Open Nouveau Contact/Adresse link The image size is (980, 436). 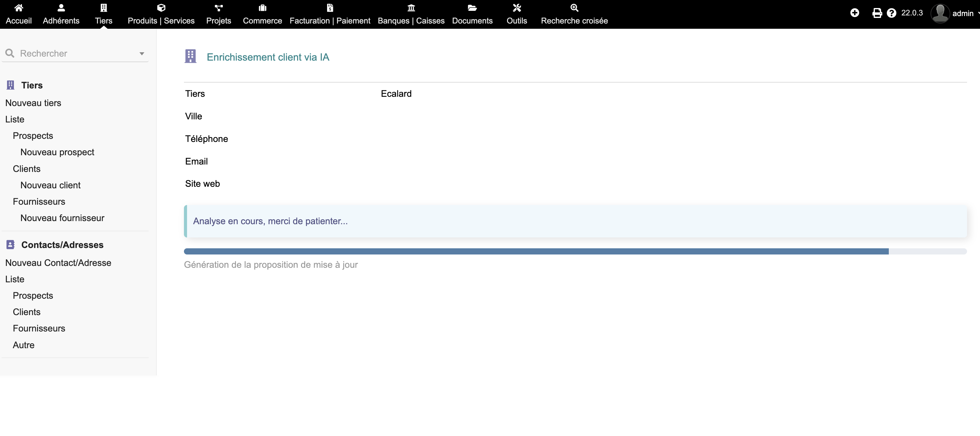coord(58,263)
